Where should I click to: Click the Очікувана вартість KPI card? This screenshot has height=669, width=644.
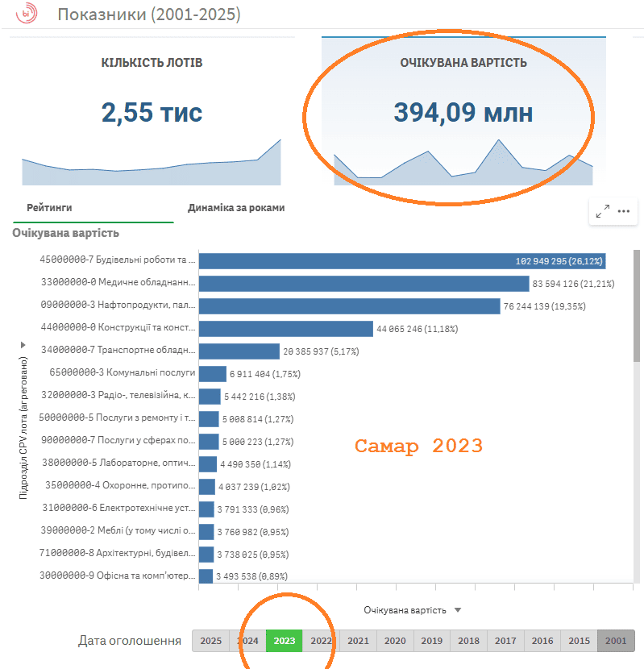click(463, 113)
